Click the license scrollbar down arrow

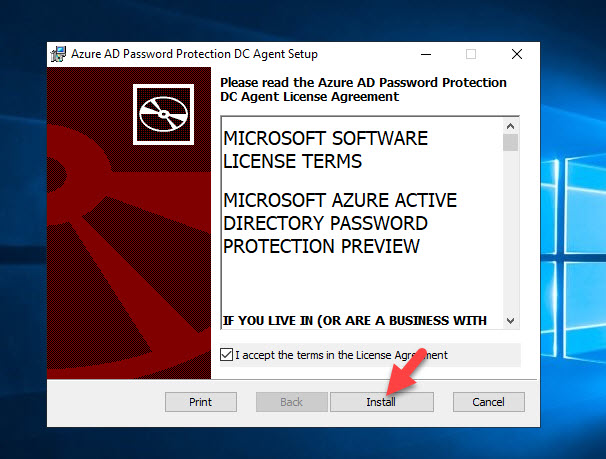pos(510,321)
